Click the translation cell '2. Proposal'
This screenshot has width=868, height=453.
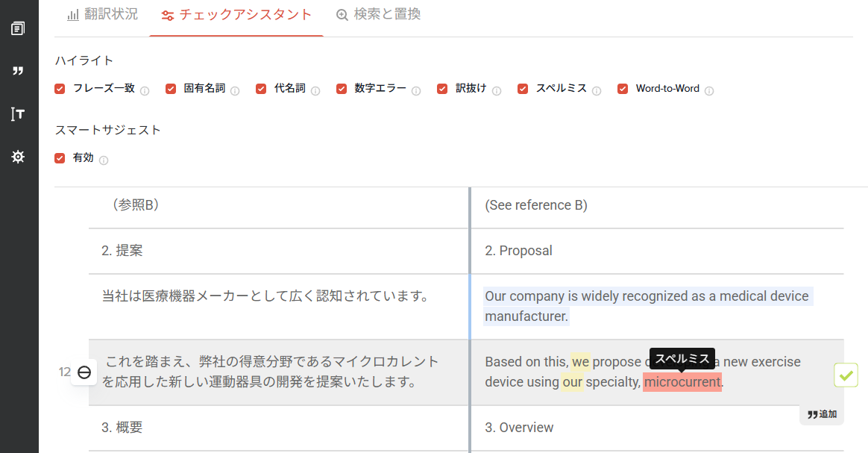pyautogui.click(x=519, y=251)
